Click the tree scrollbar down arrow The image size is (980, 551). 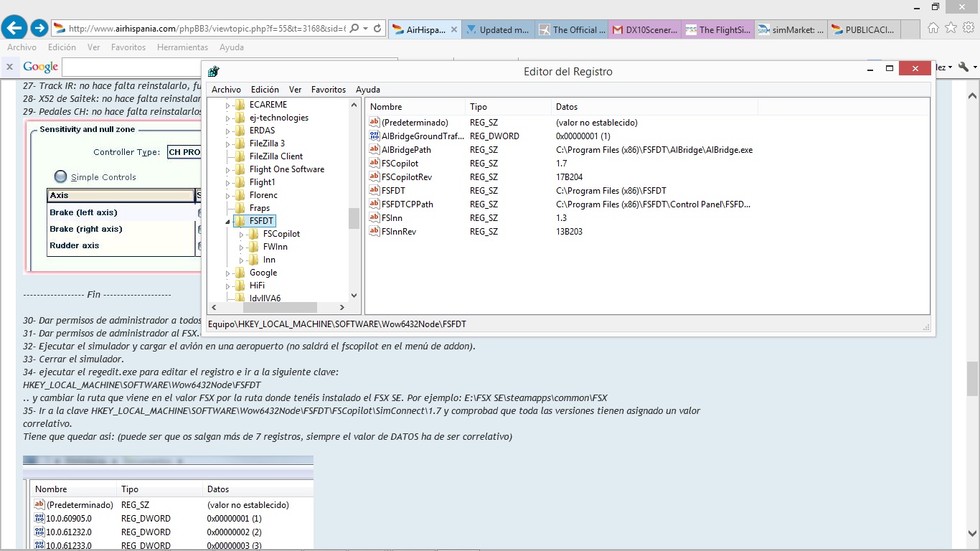[354, 295]
